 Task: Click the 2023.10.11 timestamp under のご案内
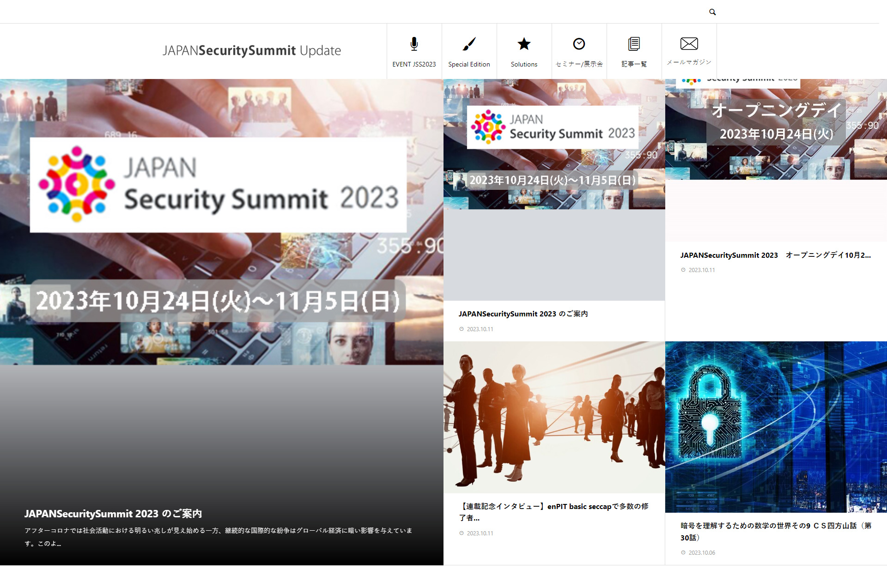coord(479,329)
